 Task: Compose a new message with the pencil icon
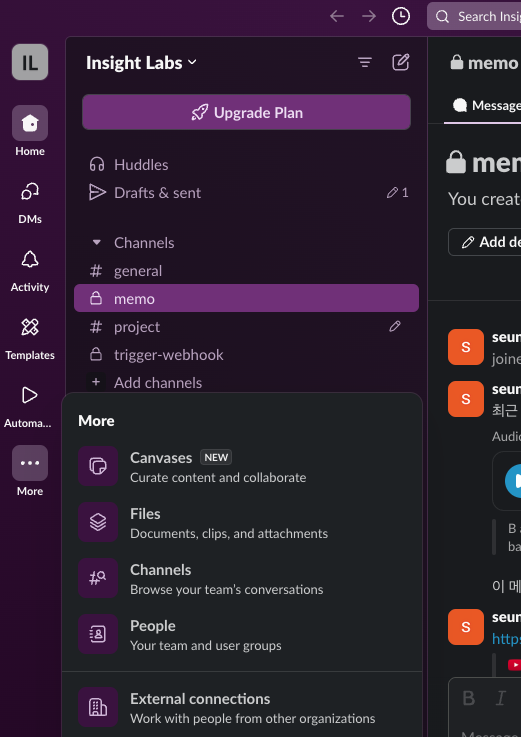(x=401, y=62)
